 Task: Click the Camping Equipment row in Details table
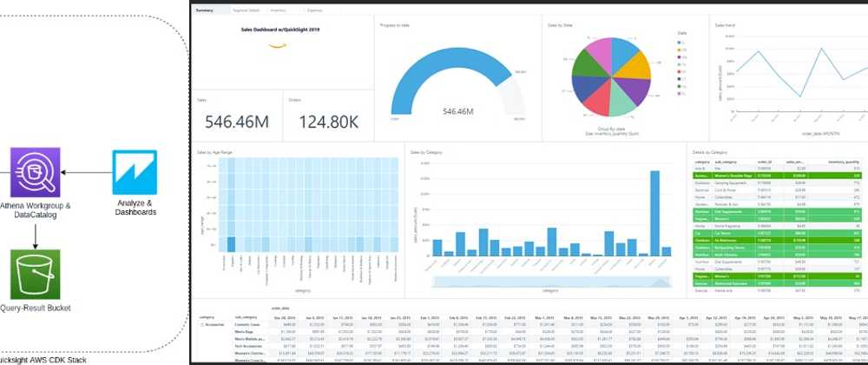[x=777, y=182]
